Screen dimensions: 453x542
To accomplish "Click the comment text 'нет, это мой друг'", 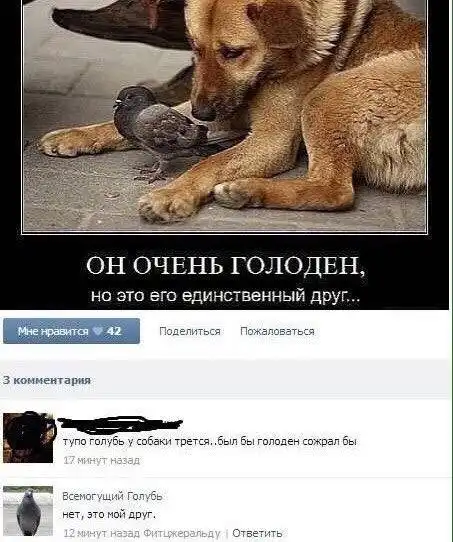I will [109, 515].
